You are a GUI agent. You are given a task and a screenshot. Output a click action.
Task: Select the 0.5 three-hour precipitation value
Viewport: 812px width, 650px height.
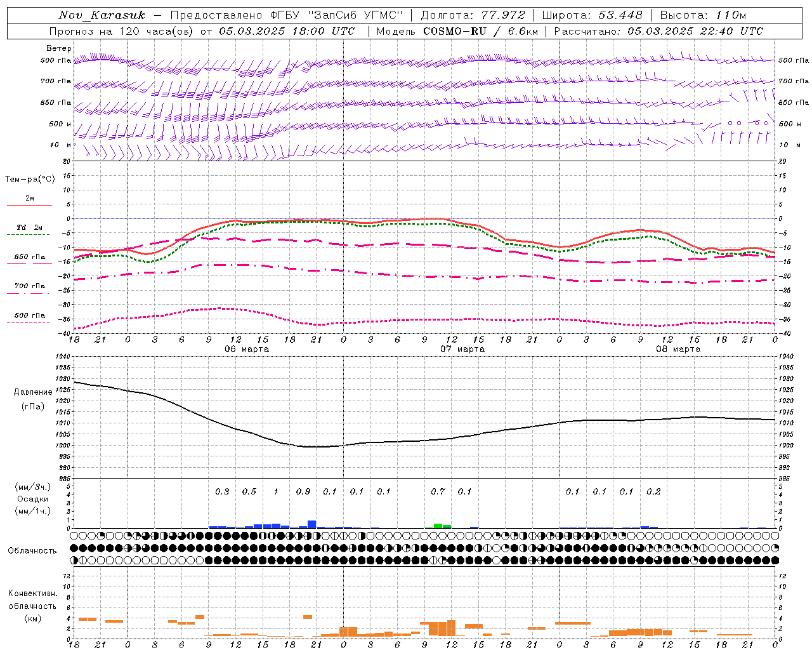pyautogui.click(x=249, y=492)
